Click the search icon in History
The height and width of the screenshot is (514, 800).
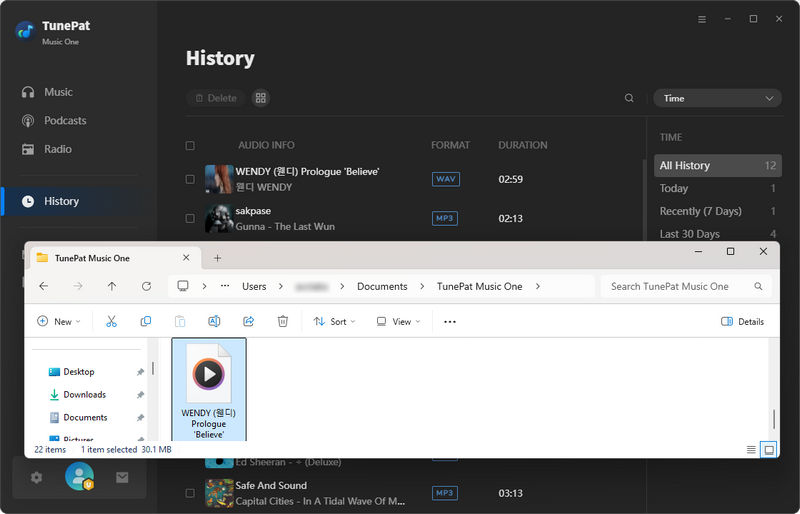629,98
